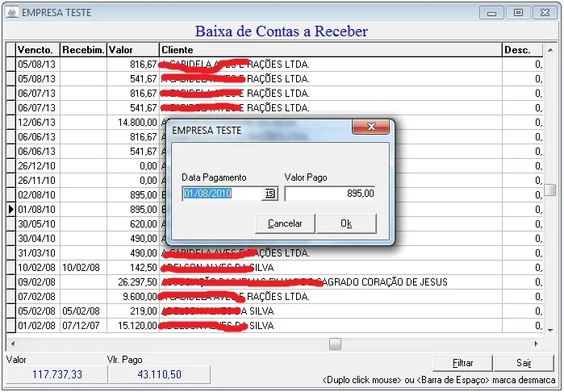This screenshot has width=564, height=392.
Task: Maximize the main EMPRESA TESTE window
Action: (518, 13)
